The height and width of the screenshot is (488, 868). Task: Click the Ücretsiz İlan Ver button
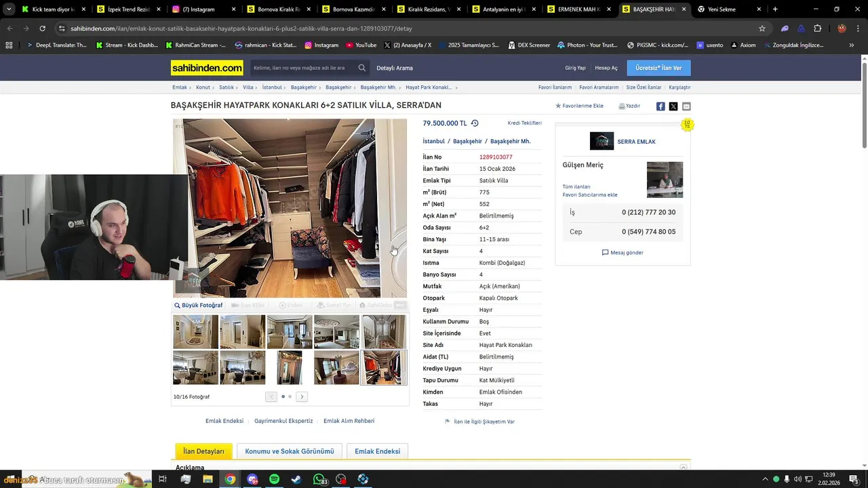658,68
